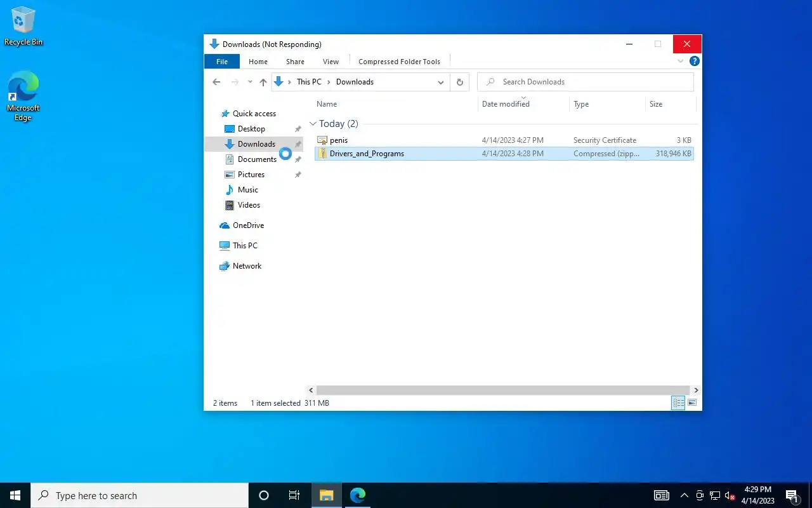This screenshot has width=812, height=508.
Task: Go up one folder level
Action: 263,82
